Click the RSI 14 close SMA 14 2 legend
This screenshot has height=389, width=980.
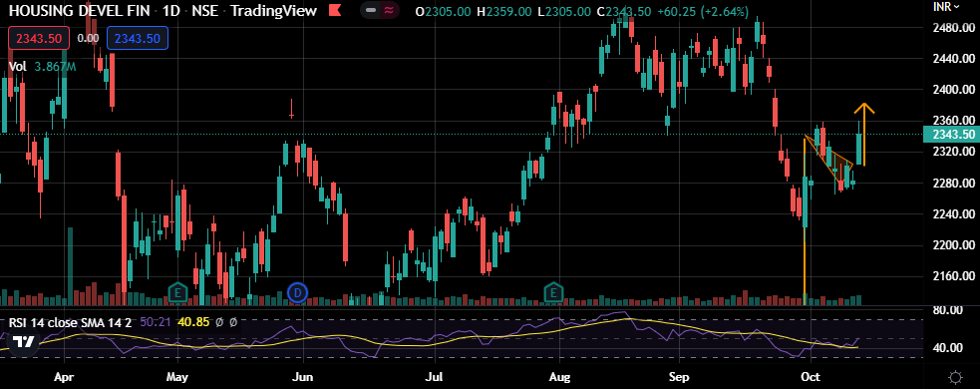click(x=71, y=323)
